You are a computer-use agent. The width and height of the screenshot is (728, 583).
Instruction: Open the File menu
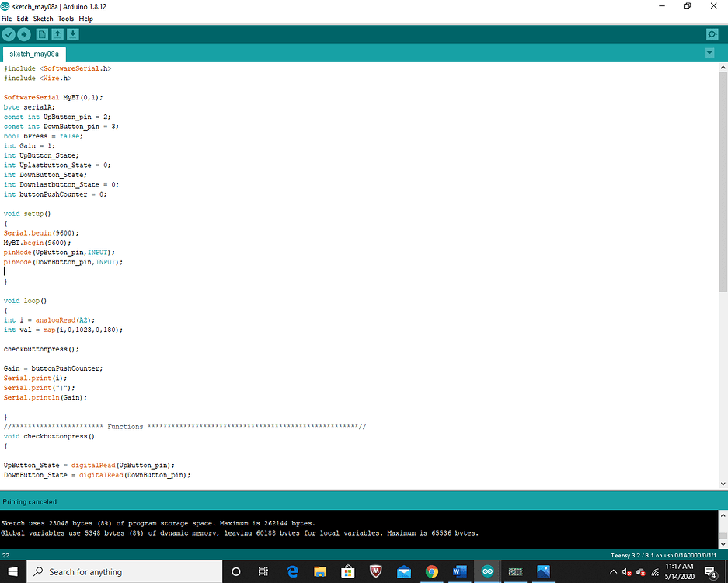click(x=7, y=19)
